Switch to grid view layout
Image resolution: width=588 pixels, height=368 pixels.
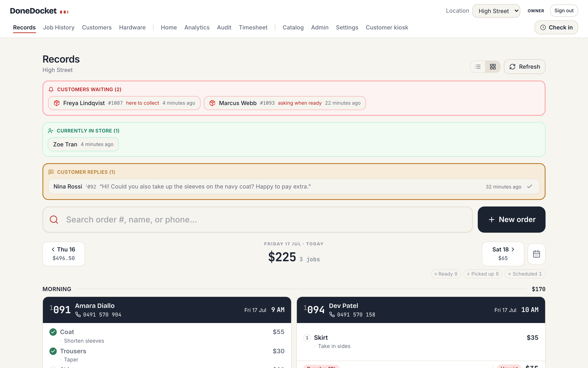coord(493,67)
